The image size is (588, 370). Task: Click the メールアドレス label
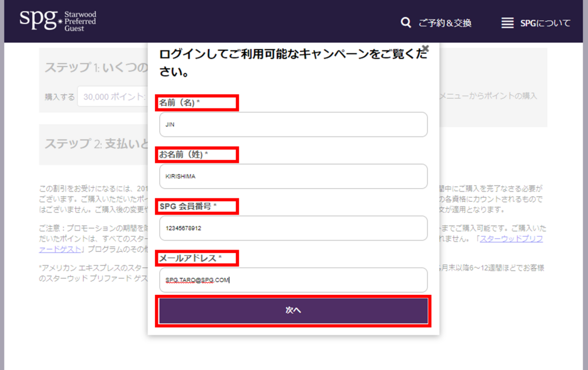[x=190, y=258]
